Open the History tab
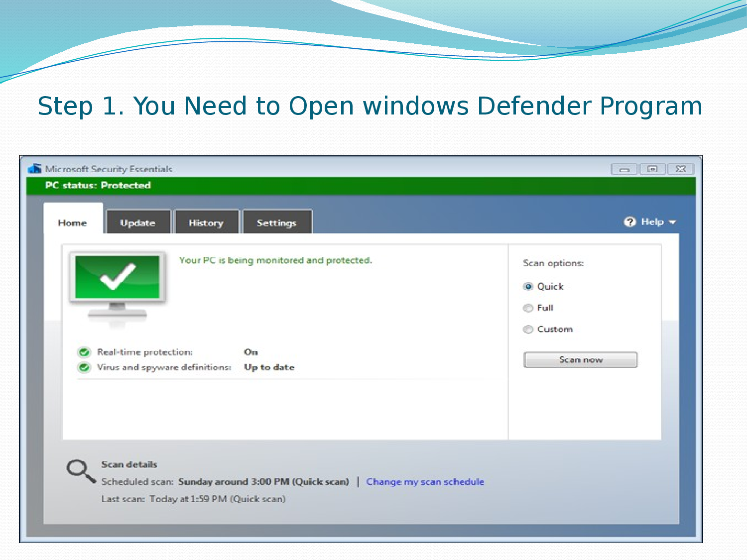Image resolution: width=747 pixels, height=560 pixels. [x=206, y=223]
